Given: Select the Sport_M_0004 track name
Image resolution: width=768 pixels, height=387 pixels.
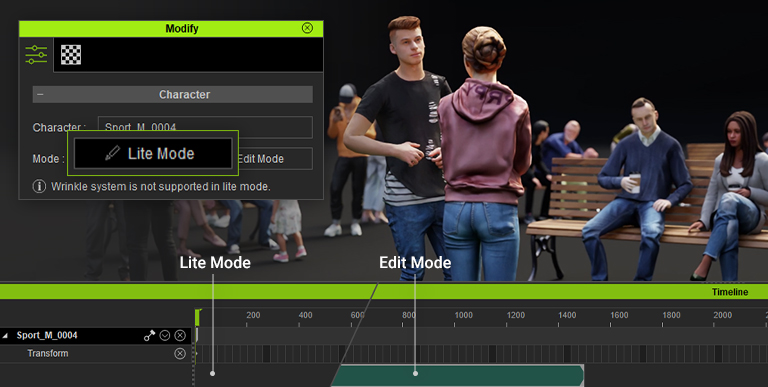Looking at the screenshot, I should click(47, 336).
